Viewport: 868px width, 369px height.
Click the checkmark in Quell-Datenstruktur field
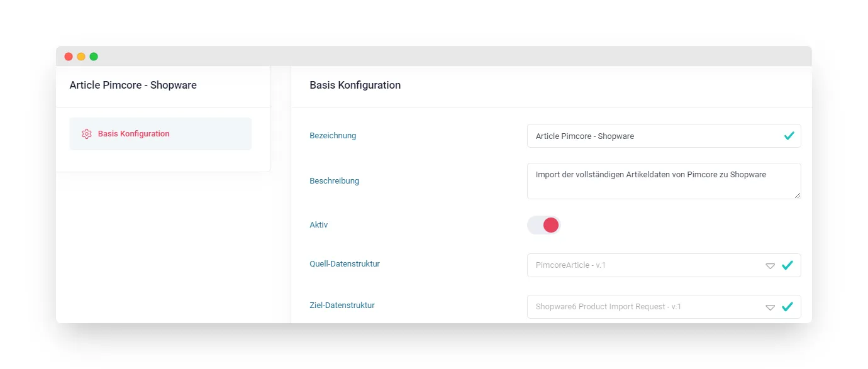click(787, 265)
